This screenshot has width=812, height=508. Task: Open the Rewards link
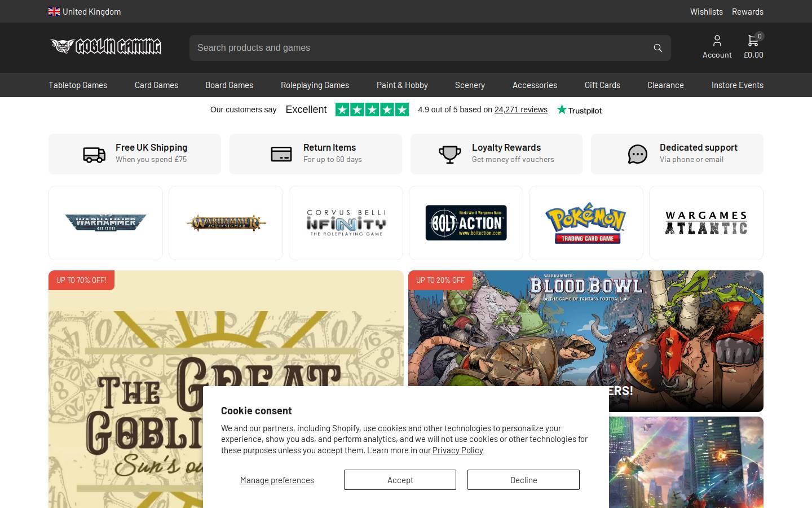(x=748, y=11)
